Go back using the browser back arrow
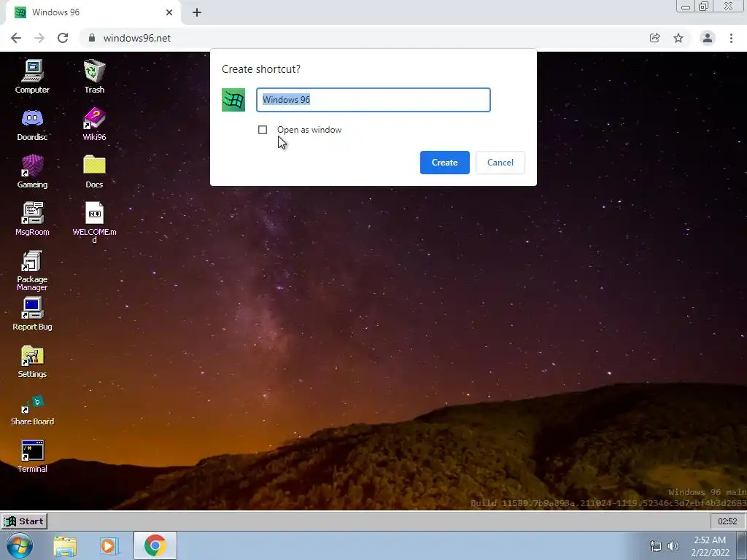 [x=16, y=38]
